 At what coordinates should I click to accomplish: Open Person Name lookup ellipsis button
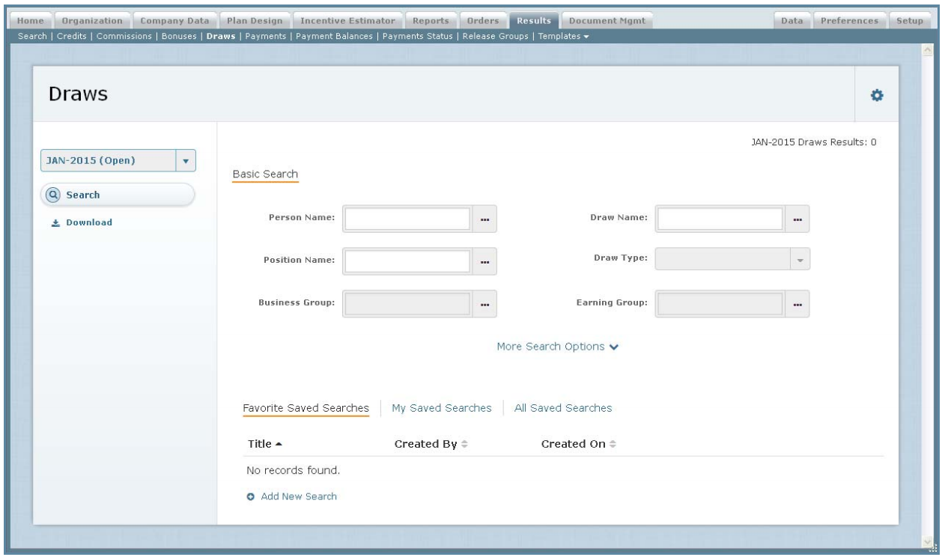click(484, 219)
